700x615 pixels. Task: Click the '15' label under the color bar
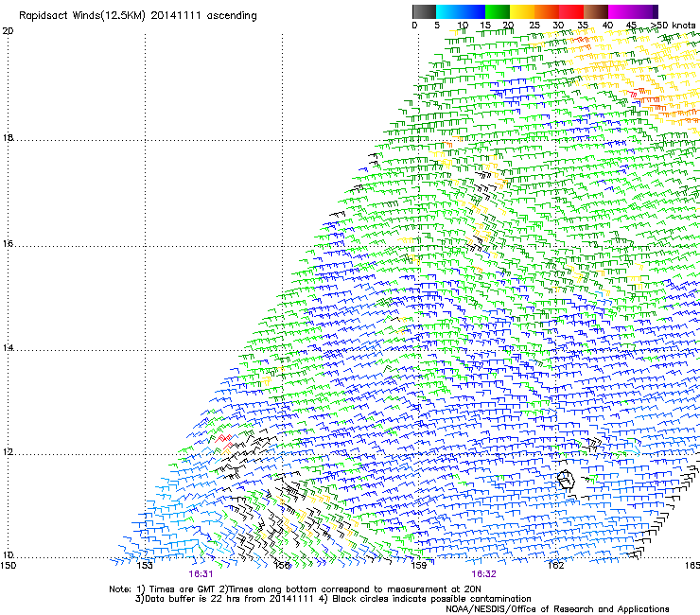[485, 26]
